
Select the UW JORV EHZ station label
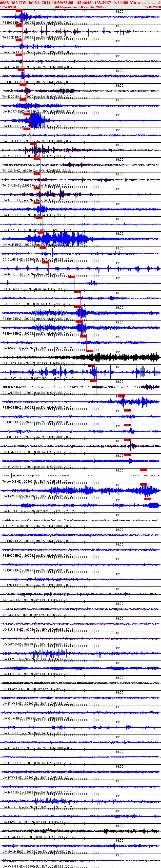[38, 378]
